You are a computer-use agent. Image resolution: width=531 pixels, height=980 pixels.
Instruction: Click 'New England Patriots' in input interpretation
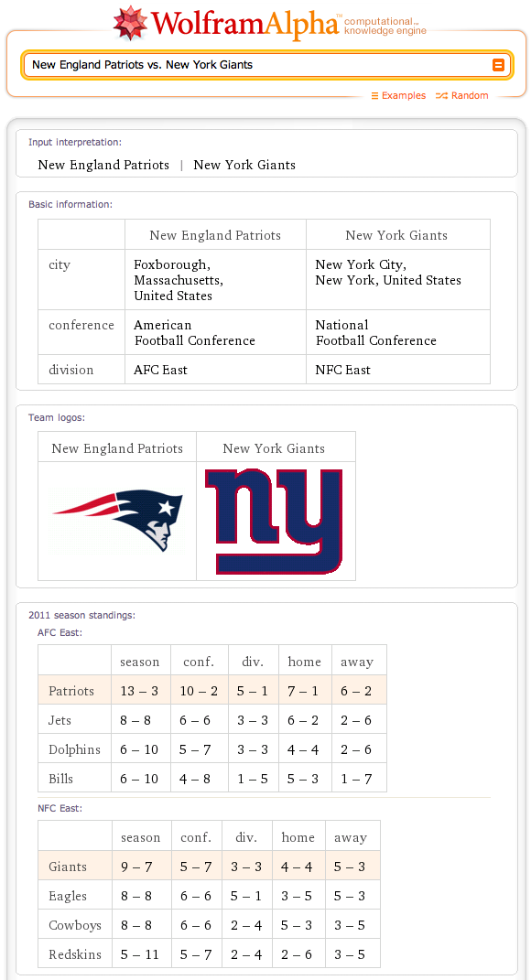[103, 165]
